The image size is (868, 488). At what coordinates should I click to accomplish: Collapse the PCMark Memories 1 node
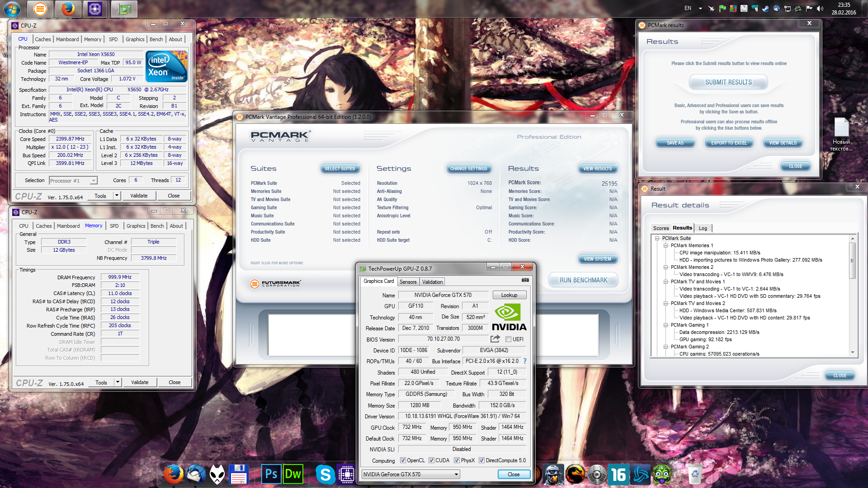[x=665, y=245]
